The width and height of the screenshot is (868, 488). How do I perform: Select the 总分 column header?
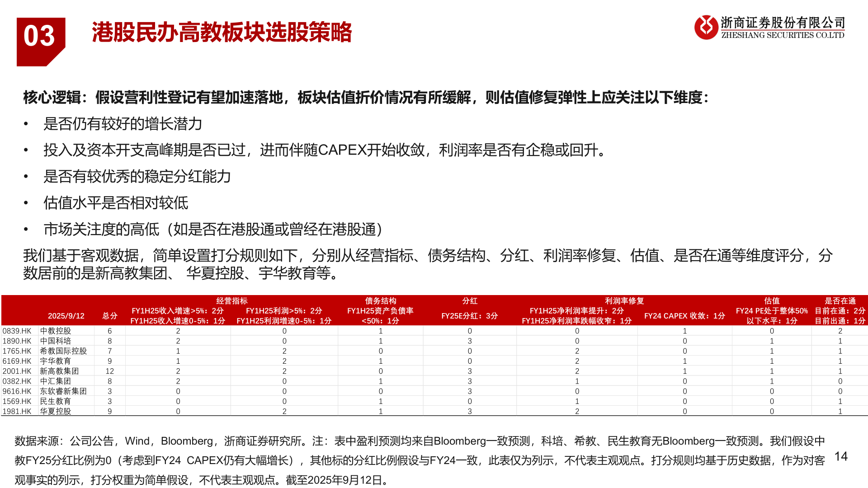click(x=109, y=316)
